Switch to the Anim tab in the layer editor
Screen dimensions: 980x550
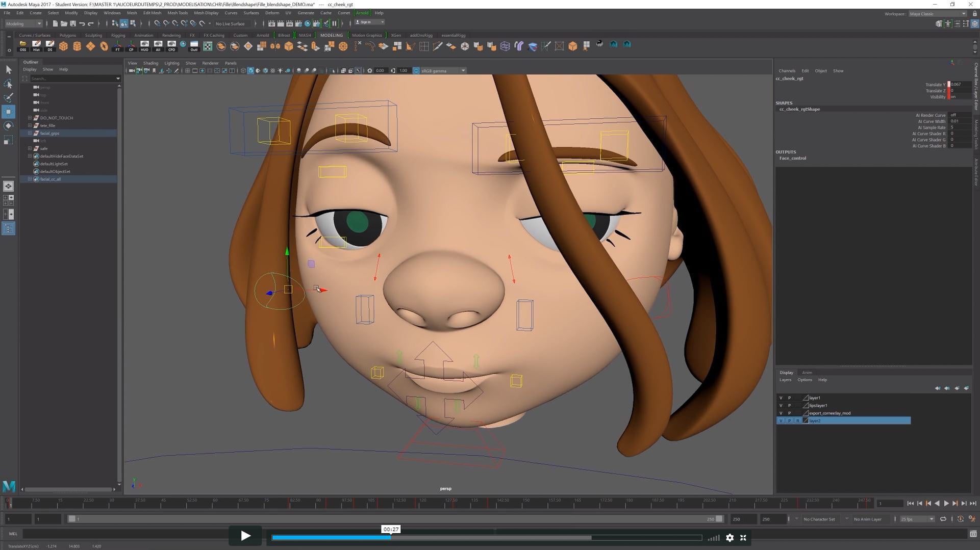pos(807,373)
